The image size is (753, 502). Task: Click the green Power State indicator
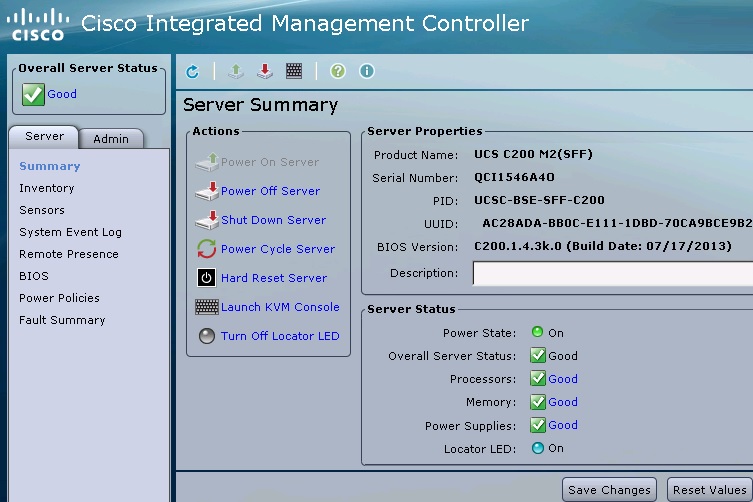[537, 332]
